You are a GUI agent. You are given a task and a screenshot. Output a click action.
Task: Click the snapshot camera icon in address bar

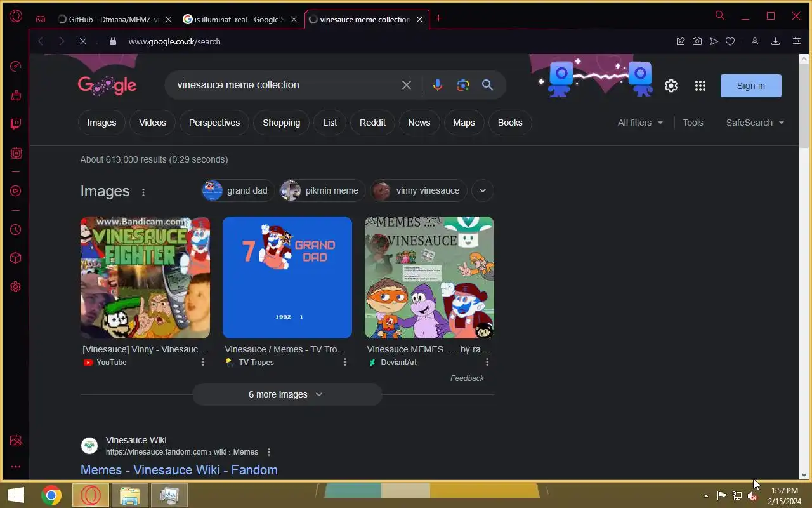pos(697,41)
